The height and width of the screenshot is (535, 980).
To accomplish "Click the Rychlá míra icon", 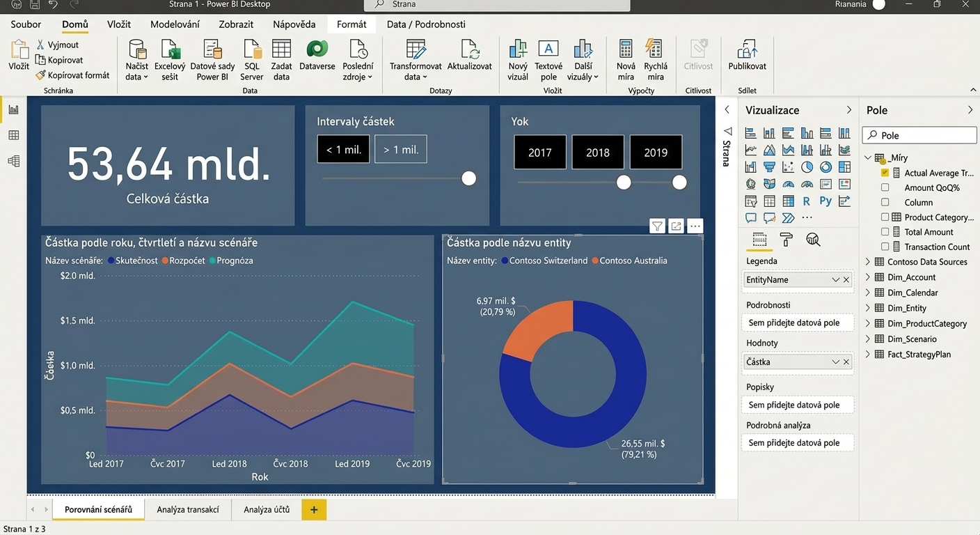I will (x=655, y=50).
